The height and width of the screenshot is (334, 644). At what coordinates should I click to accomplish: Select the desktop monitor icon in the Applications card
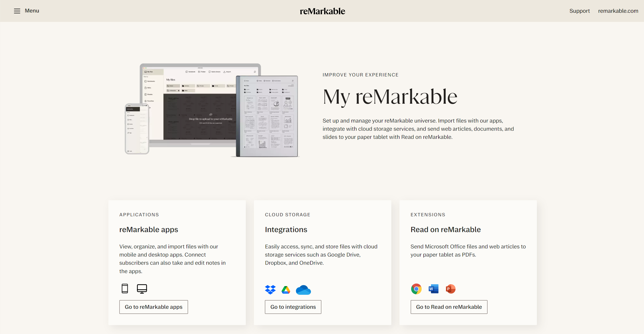coord(142,288)
